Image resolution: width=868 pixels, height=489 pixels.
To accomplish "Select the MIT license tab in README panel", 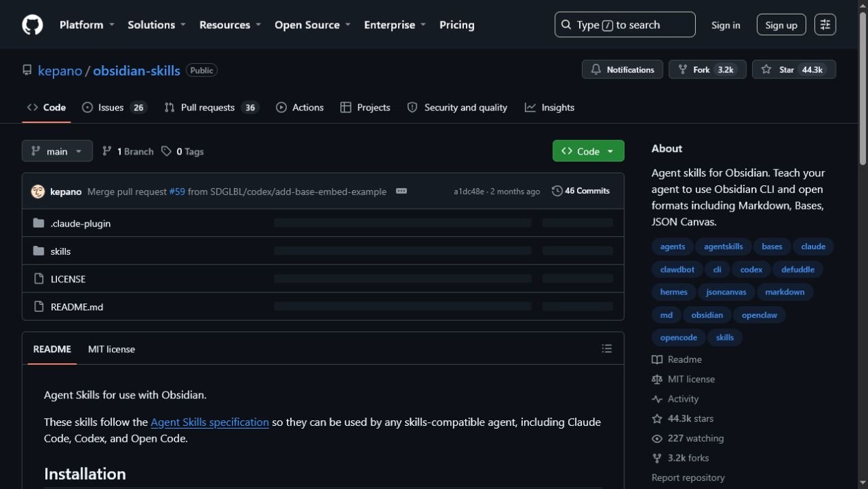I will pyautogui.click(x=111, y=349).
